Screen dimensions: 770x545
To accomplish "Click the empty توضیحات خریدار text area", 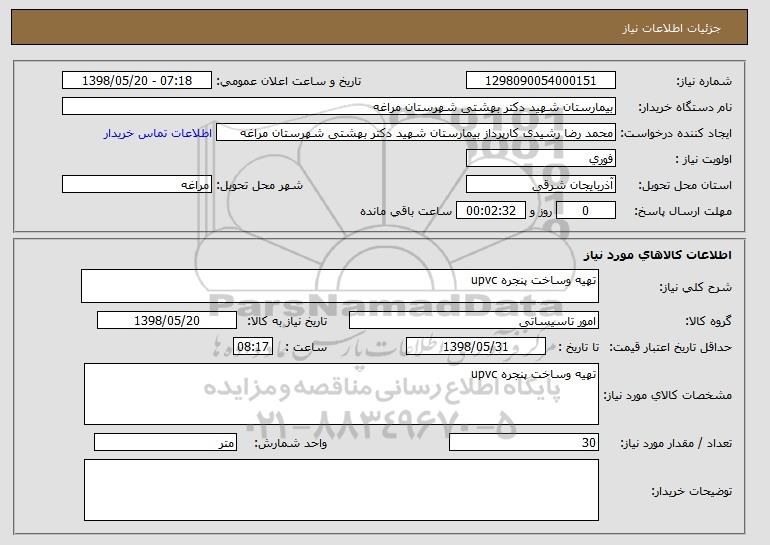I will pyautogui.click(x=341, y=490).
